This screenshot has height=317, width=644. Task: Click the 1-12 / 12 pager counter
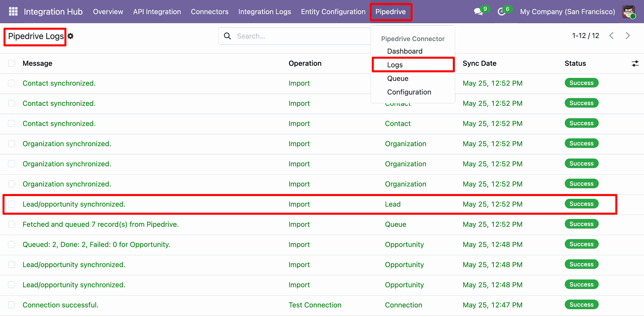point(585,36)
